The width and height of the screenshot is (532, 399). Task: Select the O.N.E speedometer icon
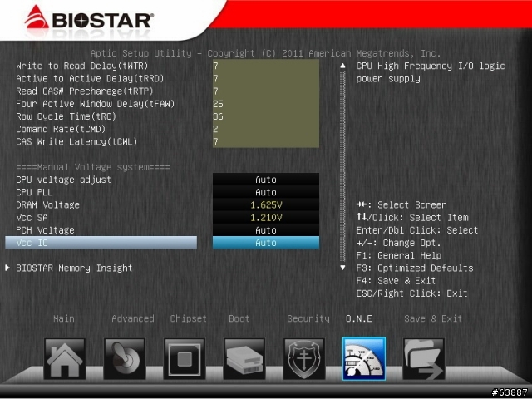click(x=364, y=358)
